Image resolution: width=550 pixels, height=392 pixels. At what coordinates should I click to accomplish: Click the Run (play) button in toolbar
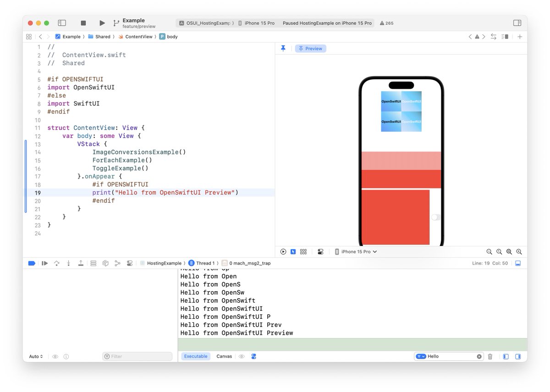point(102,23)
